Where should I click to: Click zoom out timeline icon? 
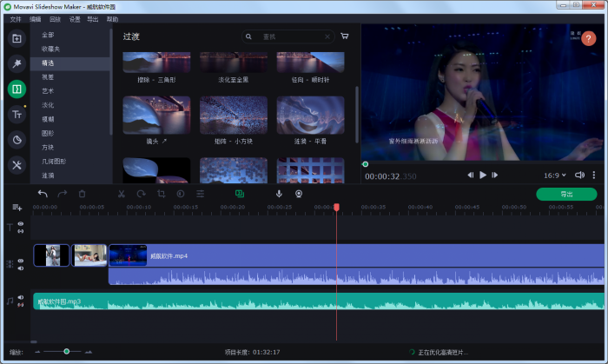coord(37,352)
